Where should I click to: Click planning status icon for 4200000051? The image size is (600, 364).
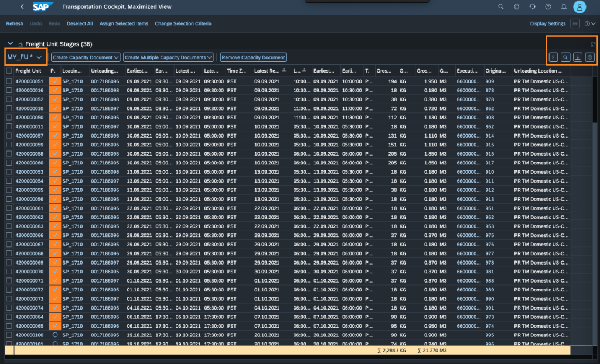click(55, 81)
